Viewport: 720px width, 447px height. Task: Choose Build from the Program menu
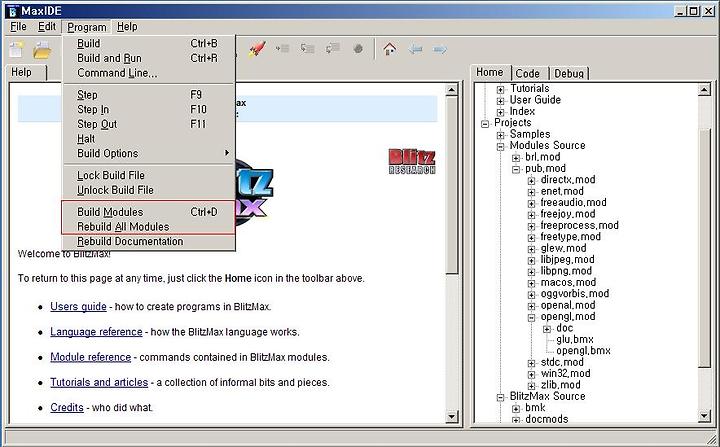[x=148, y=43]
